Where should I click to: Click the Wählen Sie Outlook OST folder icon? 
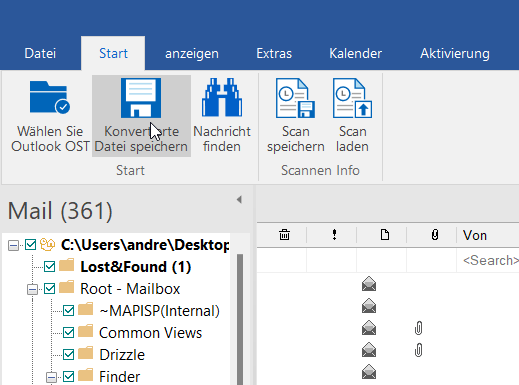[50, 97]
